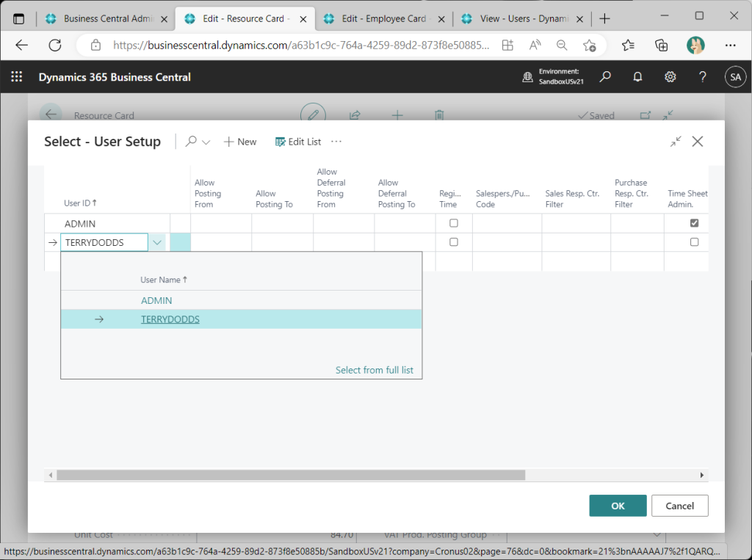The width and height of the screenshot is (752, 560).
Task: Click the plus icon on Resource Card
Action: (397, 115)
